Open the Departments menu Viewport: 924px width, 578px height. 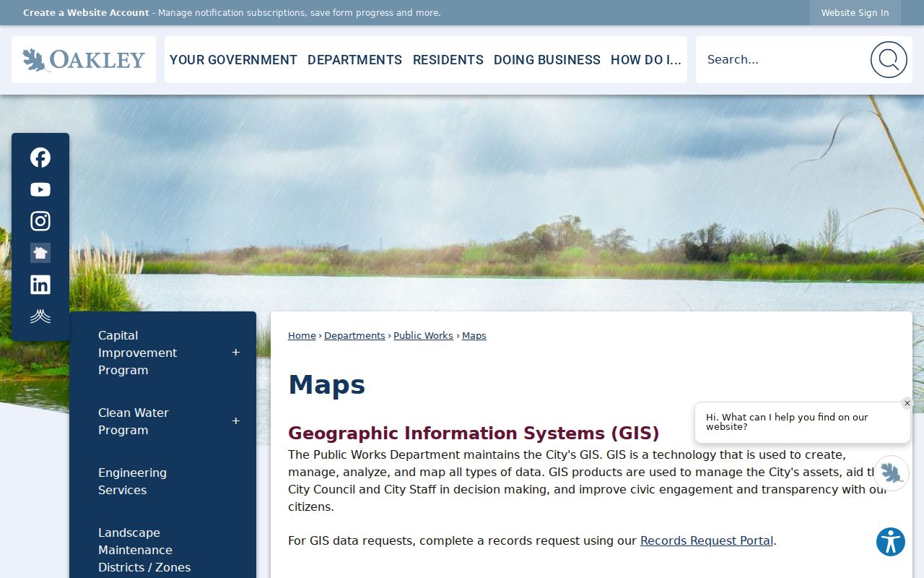pyautogui.click(x=354, y=60)
